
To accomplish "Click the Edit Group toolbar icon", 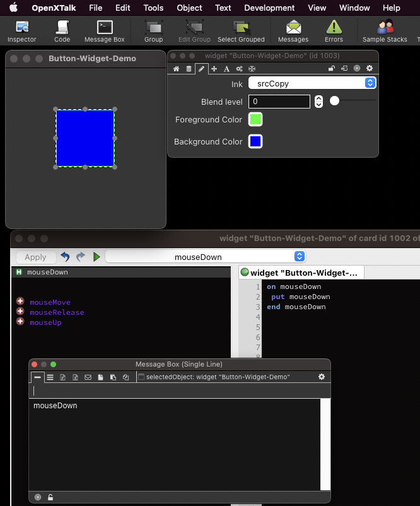I will coord(194,32).
